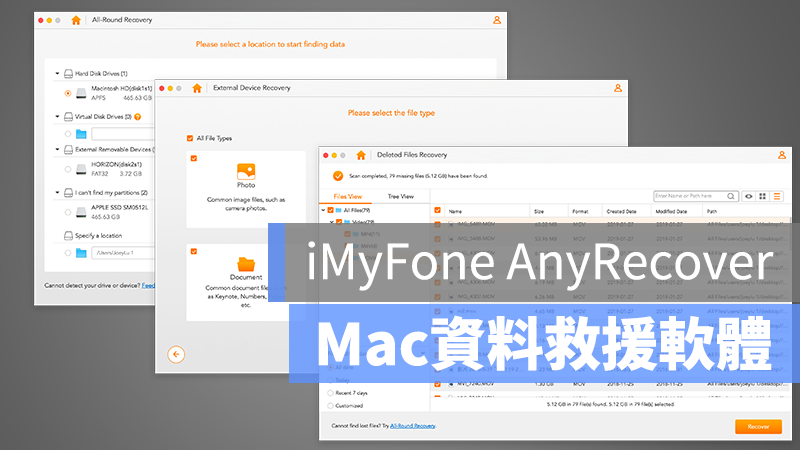The image size is (800, 450).
Task: Select the Macintosh HD radio button
Action: point(68,93)
